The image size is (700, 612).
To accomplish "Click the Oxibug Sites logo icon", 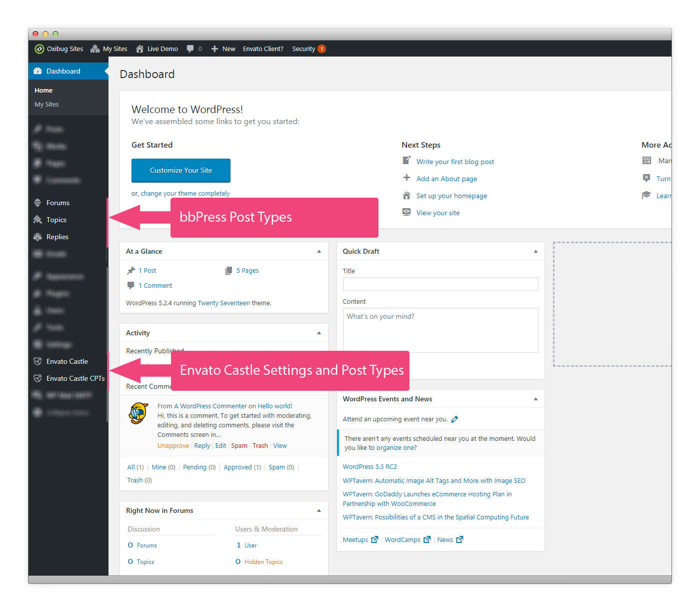I will click(39, 49).
